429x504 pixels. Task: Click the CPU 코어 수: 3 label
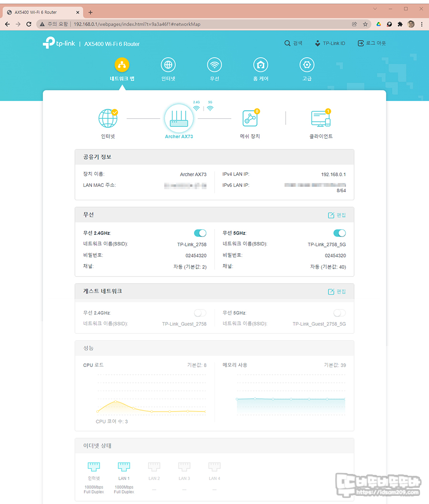pos(112,422)
